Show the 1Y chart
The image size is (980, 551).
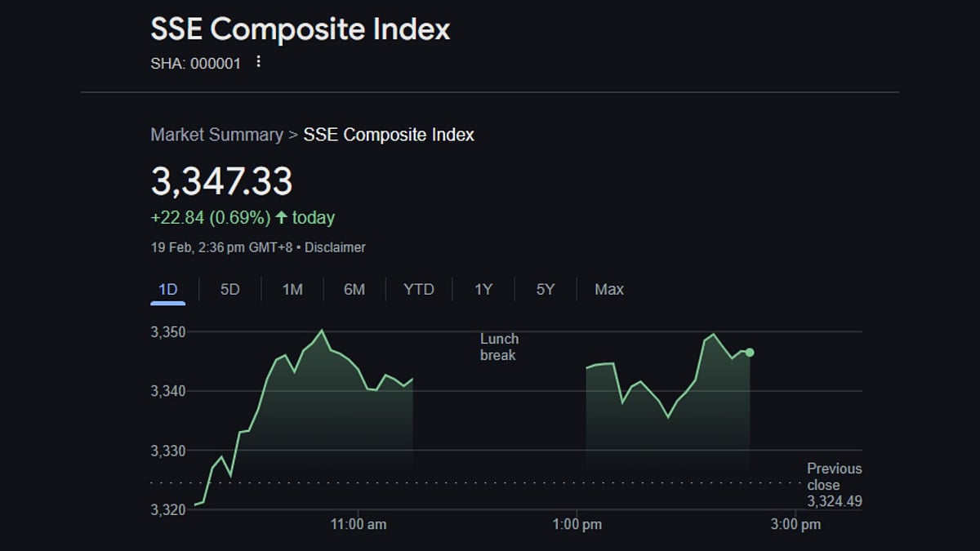pyautogui.click(x=483, y=289)
